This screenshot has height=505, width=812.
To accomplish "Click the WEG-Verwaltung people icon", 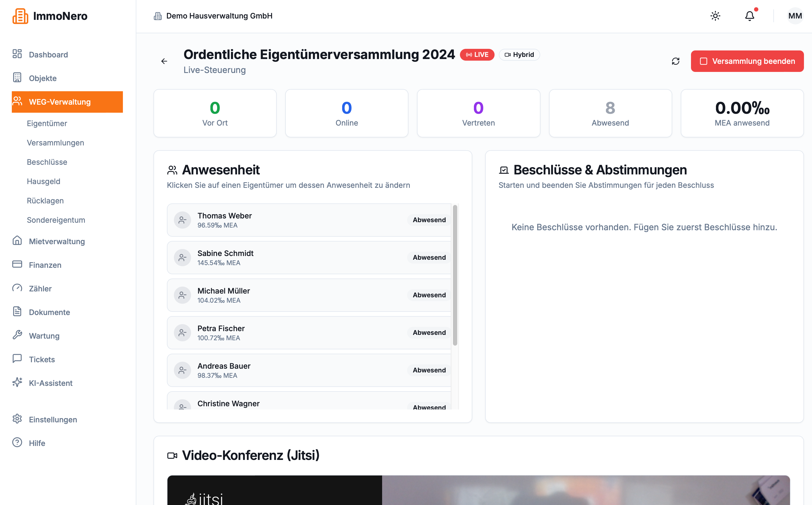I will (17, 101).
